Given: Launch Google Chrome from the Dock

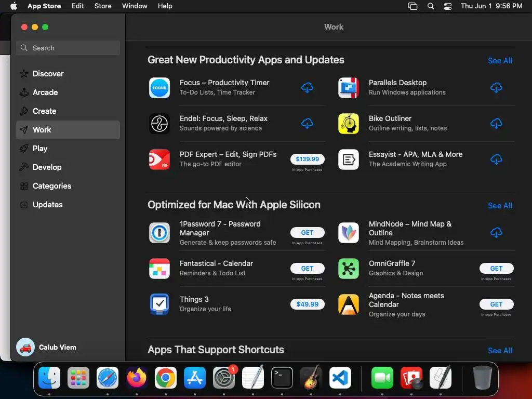Looking at the screenshot, I should coord(166,378).
